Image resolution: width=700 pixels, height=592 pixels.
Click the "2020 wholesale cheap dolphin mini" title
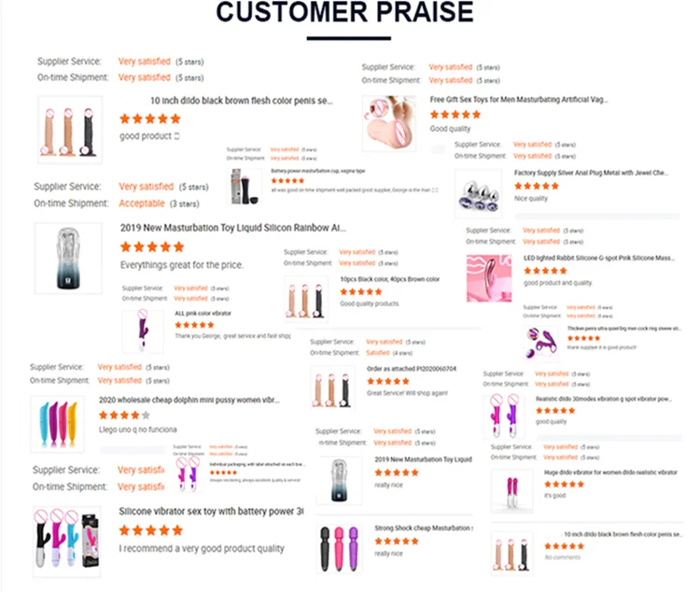click(x=189, y=400)
